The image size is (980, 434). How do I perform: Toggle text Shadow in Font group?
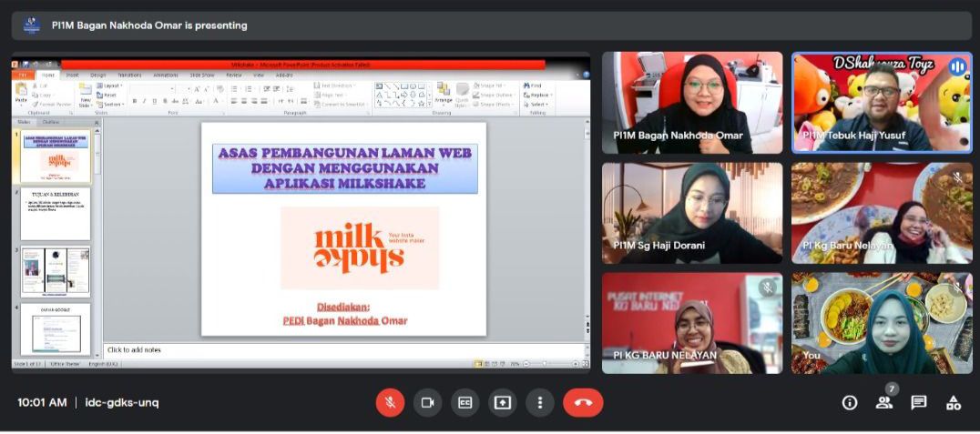coord(165,101)
